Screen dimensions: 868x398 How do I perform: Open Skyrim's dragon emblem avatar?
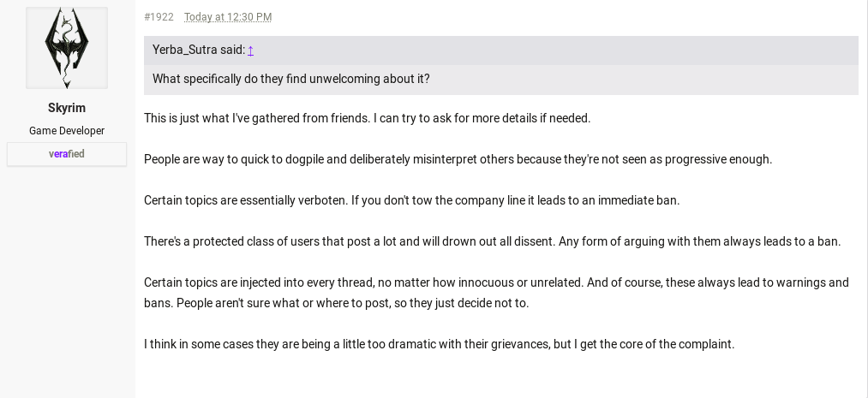(x=67, y=48)
